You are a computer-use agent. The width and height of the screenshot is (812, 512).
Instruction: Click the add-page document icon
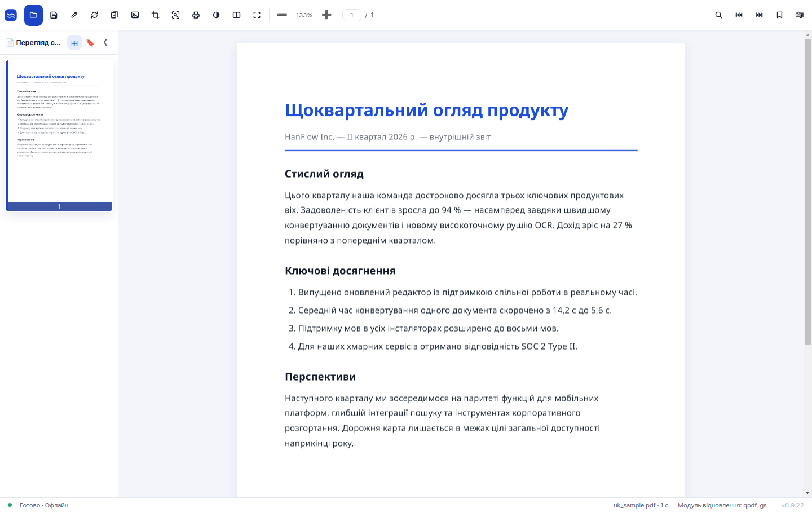coord(114,15)
